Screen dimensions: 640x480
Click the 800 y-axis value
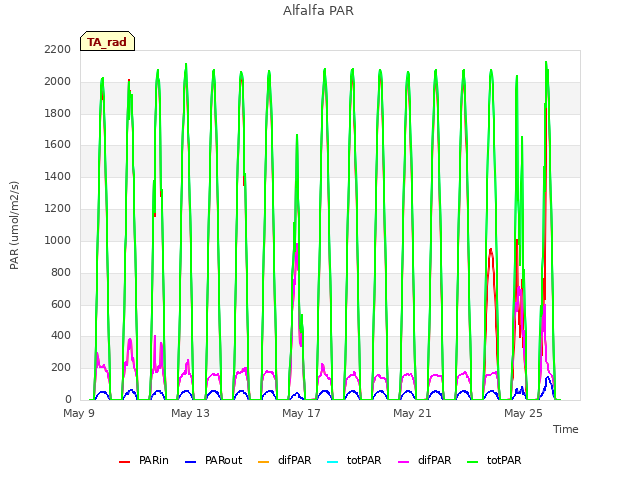point(61,272)
